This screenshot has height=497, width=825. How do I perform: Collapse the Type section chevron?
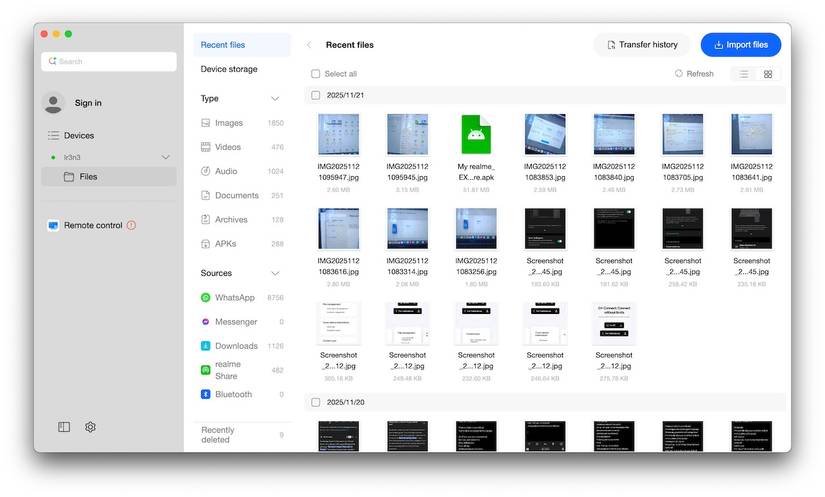coord(275,99)
